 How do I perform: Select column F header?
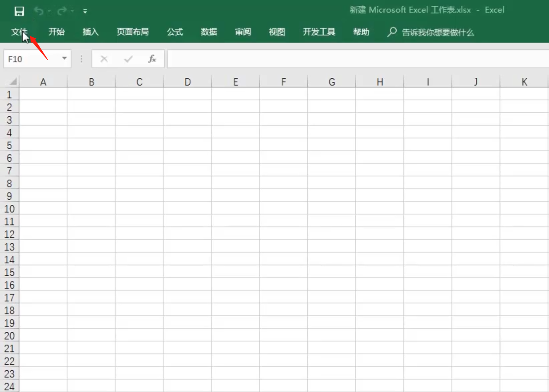click(284, 82)
